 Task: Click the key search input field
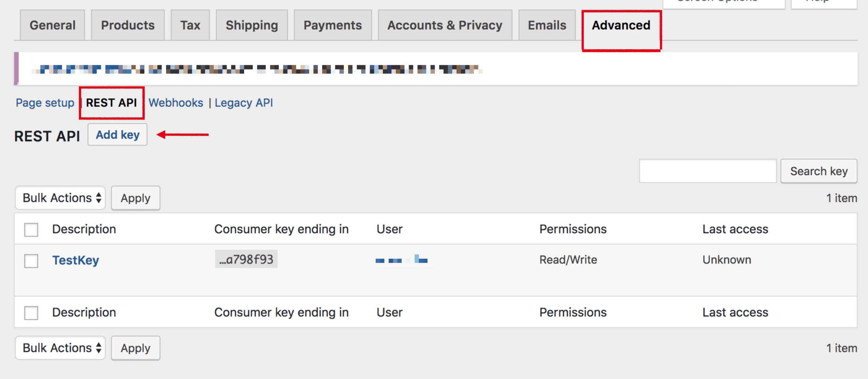tap(707, 171)
